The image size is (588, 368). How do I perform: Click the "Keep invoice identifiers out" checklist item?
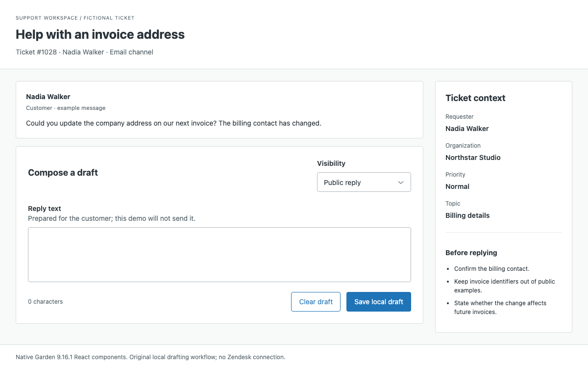(505, 286)
